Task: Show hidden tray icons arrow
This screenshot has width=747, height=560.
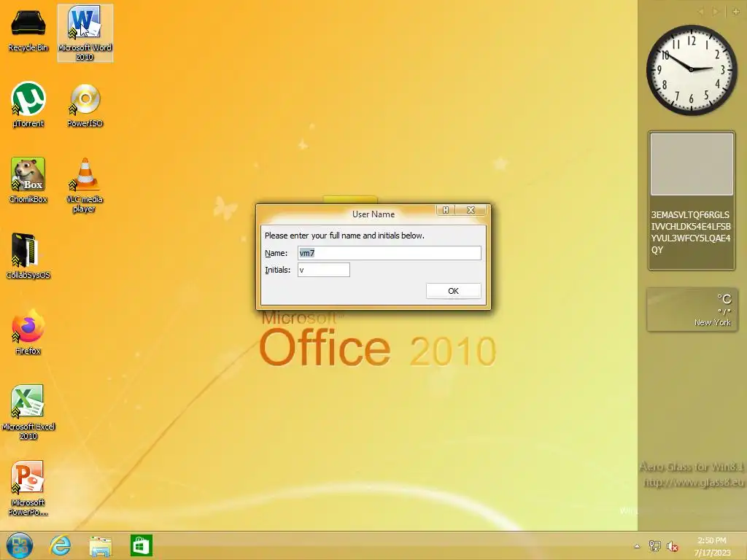Action: tap(637, 546)
